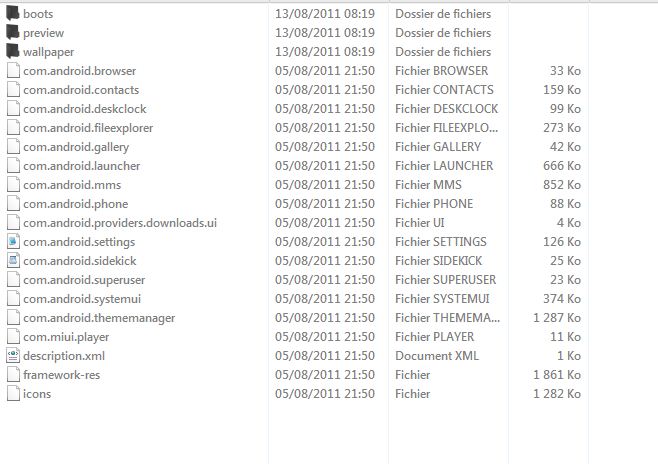Select the com.android.gallery file name

click(x=76, y=147)
